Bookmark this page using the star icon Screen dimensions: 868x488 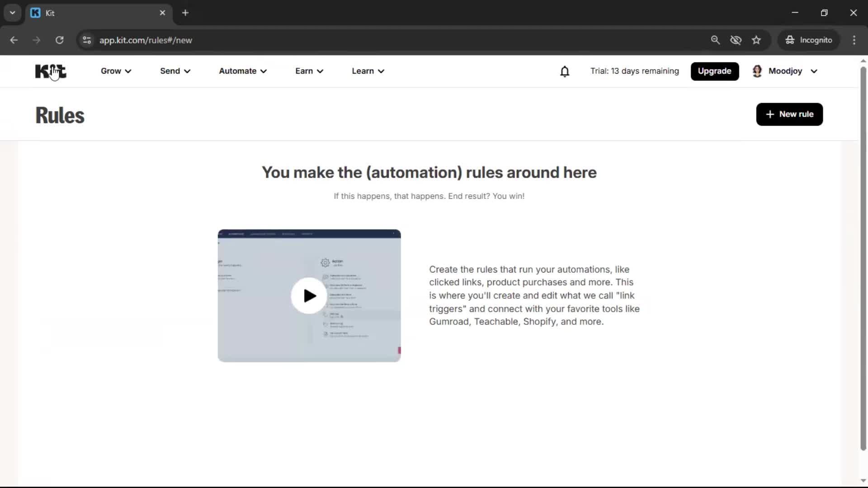756,40
